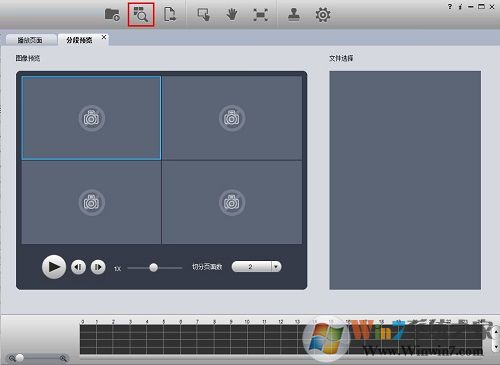Switch to the playback page tab

(30, 40)
